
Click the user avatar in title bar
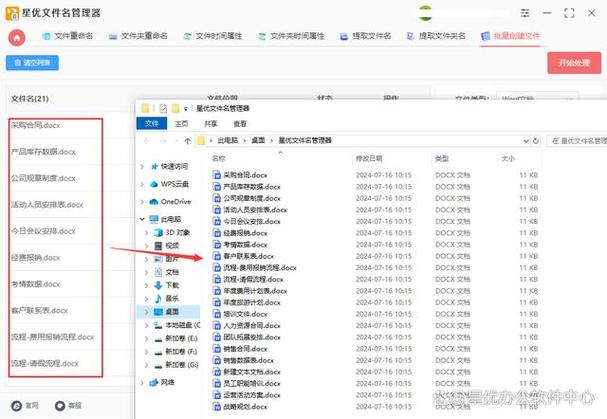425,13
